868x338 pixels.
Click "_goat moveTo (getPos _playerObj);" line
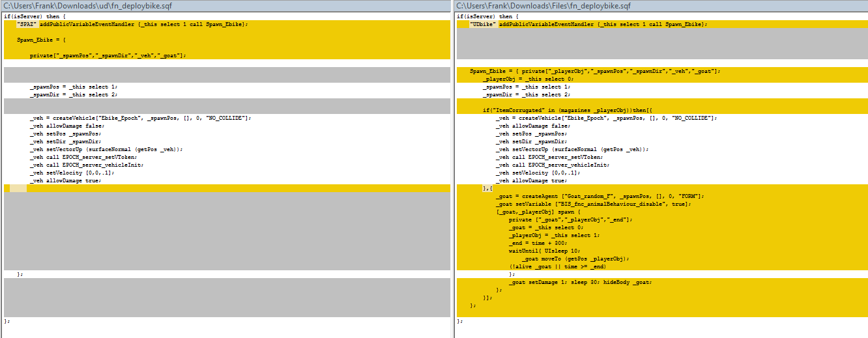[575, 259]
